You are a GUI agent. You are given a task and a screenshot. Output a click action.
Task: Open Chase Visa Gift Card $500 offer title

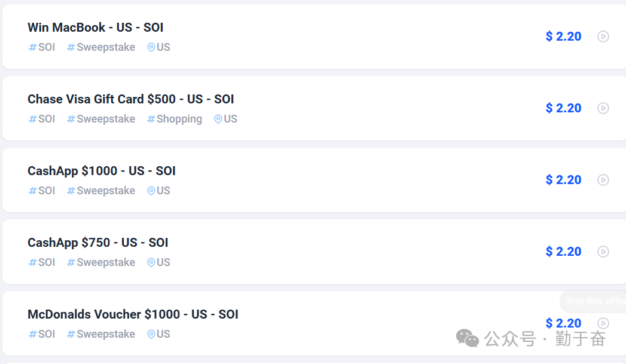click(130, 99)
